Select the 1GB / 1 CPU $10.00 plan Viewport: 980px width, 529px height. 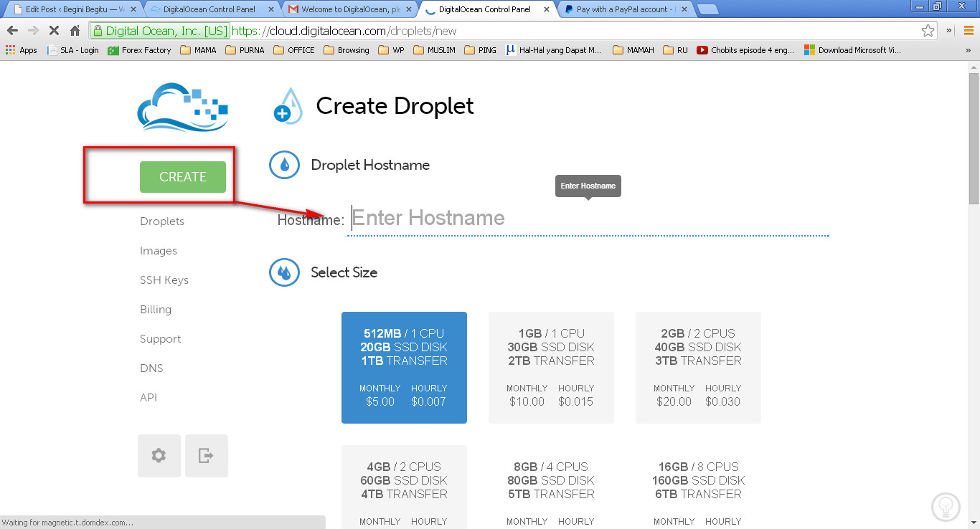click(x=551, y=368)
